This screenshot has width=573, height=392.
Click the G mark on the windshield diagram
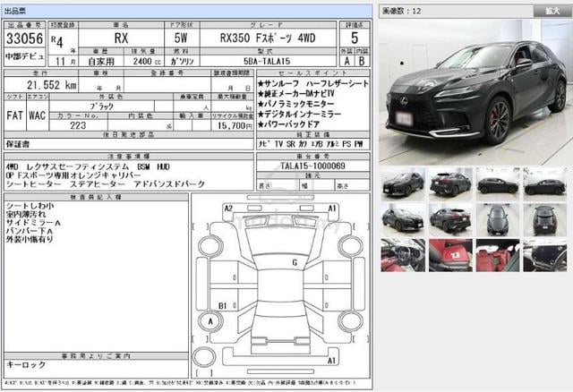[x=295, y=262]
